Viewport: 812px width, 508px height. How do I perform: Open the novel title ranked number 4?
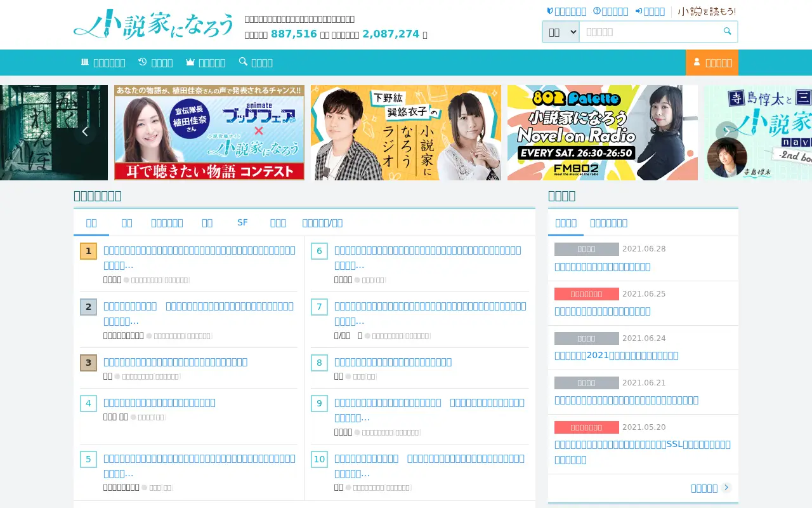pyautogui.click(x=159, y=402)
